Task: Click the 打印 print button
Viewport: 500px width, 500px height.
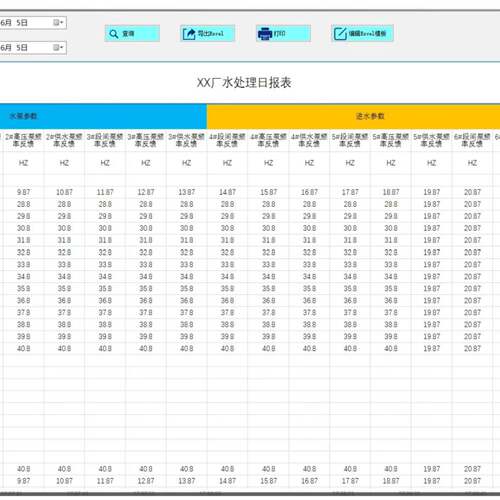Action: 283,33
